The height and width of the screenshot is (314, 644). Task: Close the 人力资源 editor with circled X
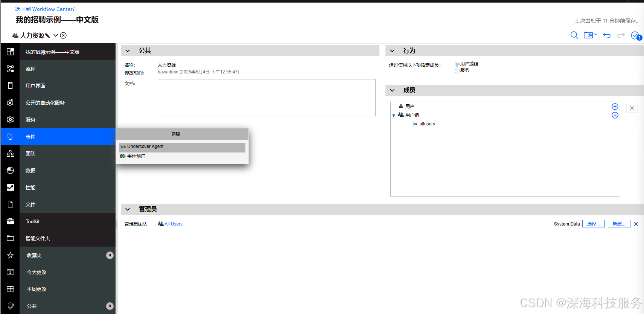[x=63, y=35]
